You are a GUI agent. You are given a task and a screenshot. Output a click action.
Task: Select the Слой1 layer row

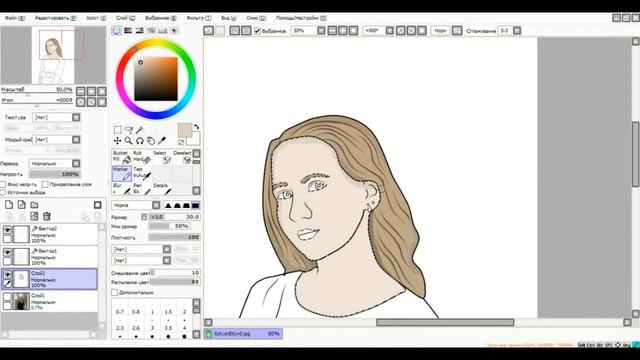[x=49, y=301]
